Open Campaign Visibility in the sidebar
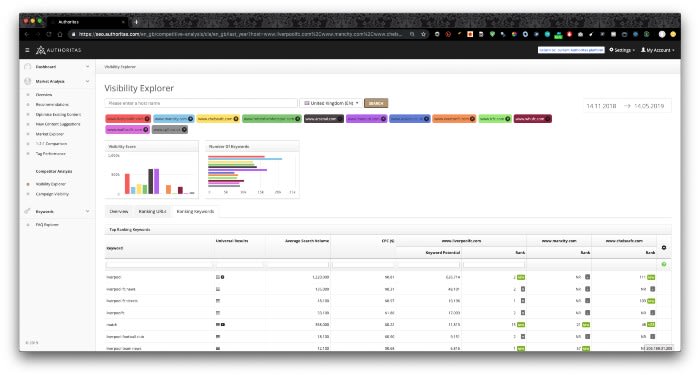The height and width of the screenshot is (377, 700). point(52,194)
